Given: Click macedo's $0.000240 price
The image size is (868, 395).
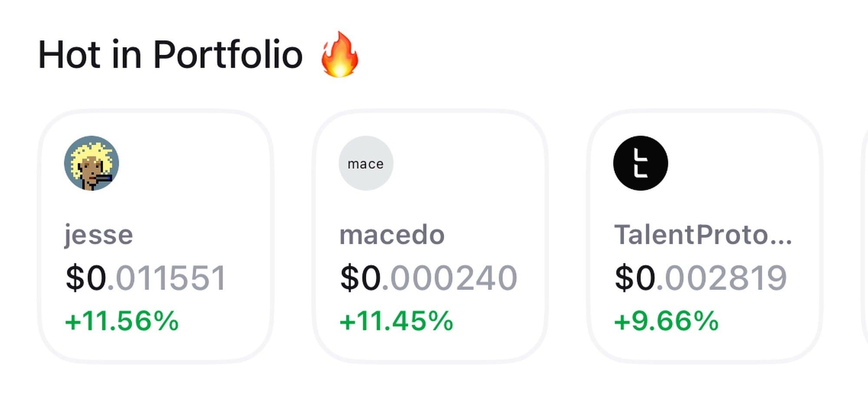Looking at the screenshot, I should (x=429, y=278).
